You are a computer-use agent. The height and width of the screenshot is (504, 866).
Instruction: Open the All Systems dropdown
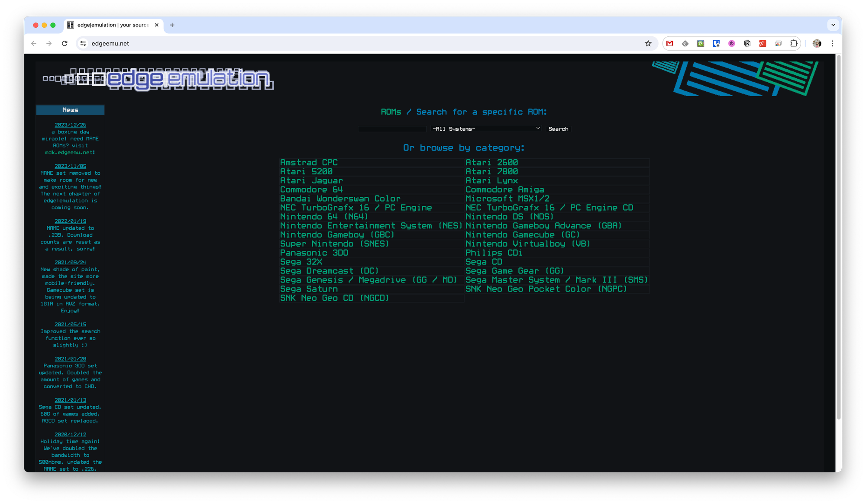click(x=486, y=129)
